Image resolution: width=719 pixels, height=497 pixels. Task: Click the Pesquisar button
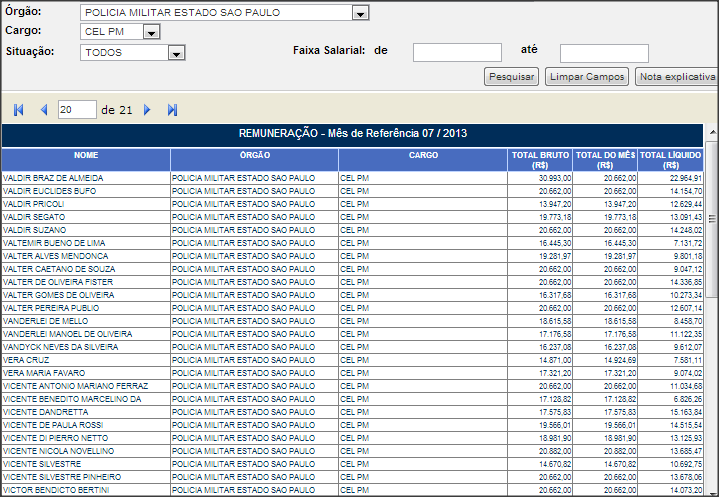512,77
